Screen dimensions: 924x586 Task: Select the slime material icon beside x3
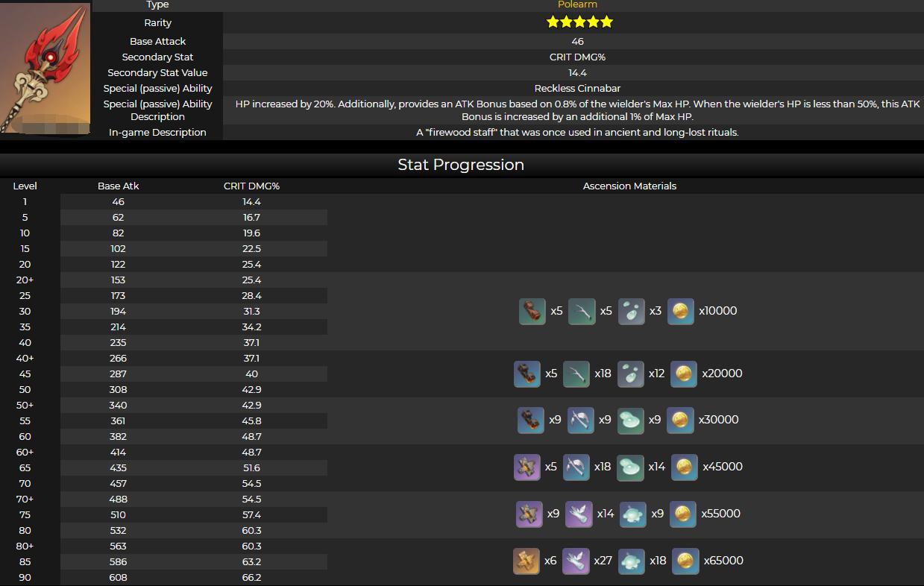pos(631,311)
